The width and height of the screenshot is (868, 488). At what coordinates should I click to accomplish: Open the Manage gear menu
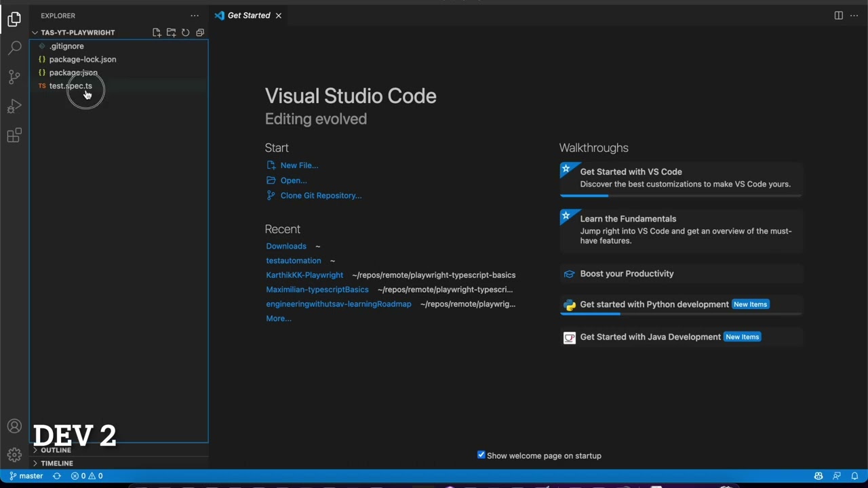[x=14, y=455]
